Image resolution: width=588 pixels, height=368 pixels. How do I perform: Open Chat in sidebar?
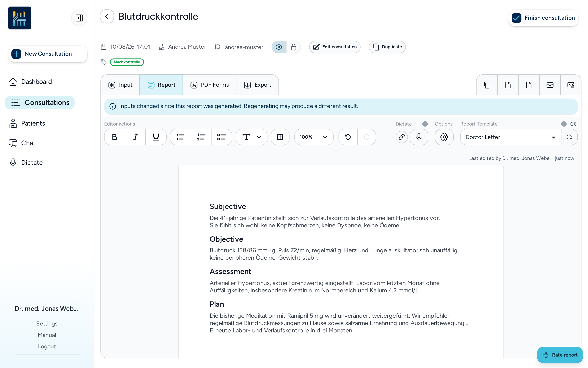22,143
